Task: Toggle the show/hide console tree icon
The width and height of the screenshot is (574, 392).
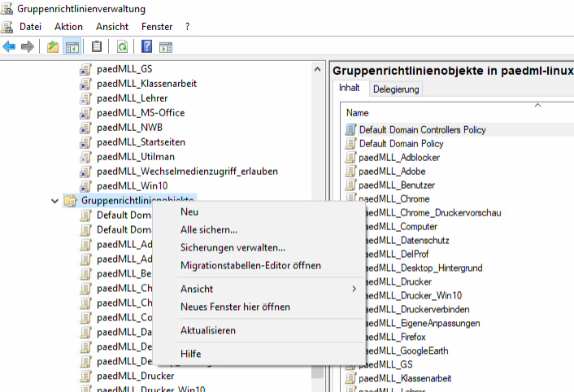Action: click(x=72, y=46)
